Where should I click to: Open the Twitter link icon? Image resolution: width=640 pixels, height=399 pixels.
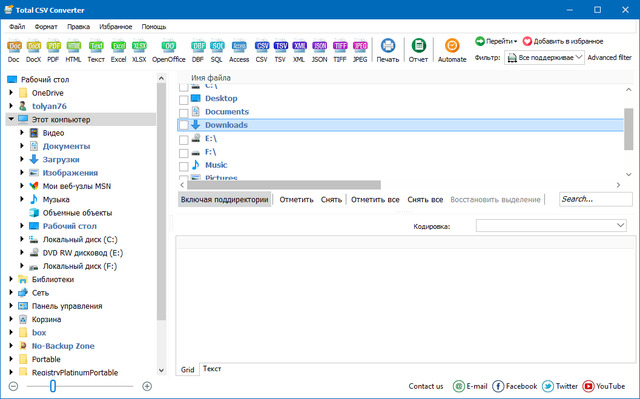point(548,386)
